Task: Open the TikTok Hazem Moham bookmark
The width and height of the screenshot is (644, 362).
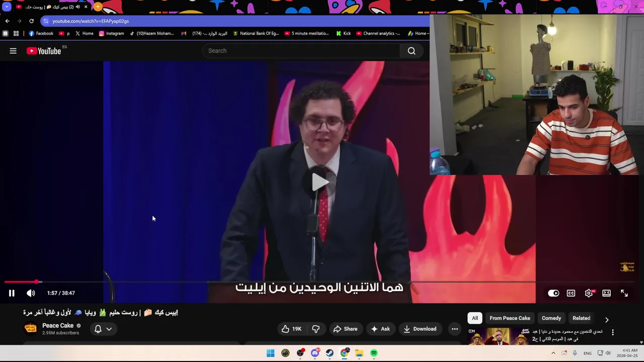Action: pyautogui.click(x=152, y=34)
